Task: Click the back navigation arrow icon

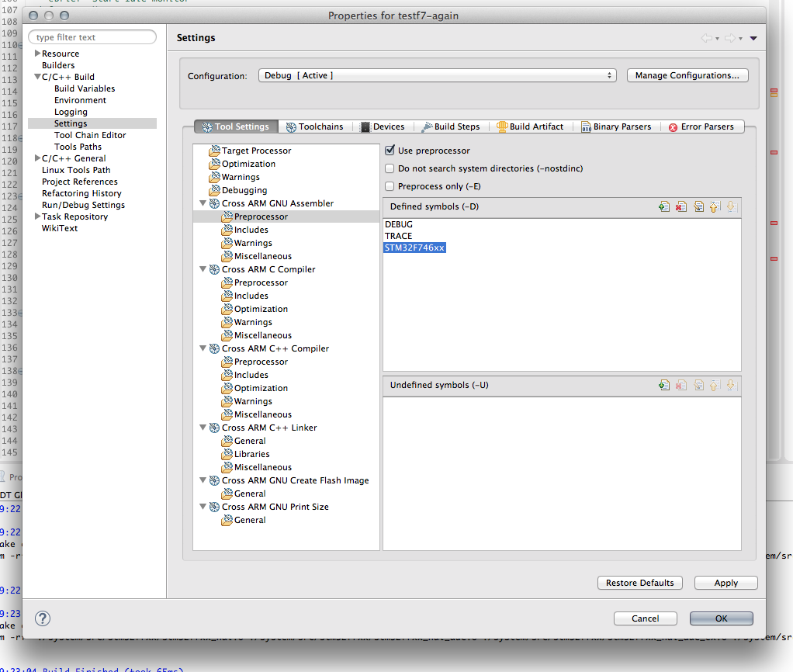Action: pos(707,38)
